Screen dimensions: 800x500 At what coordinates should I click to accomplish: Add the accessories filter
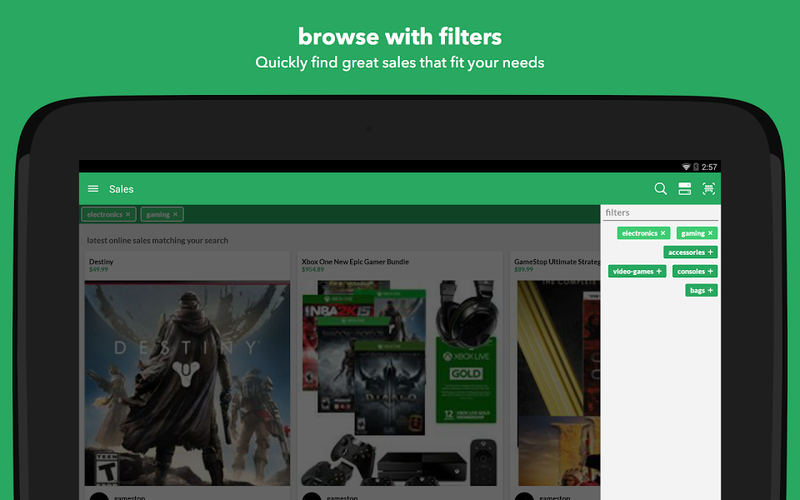point(690,252)
